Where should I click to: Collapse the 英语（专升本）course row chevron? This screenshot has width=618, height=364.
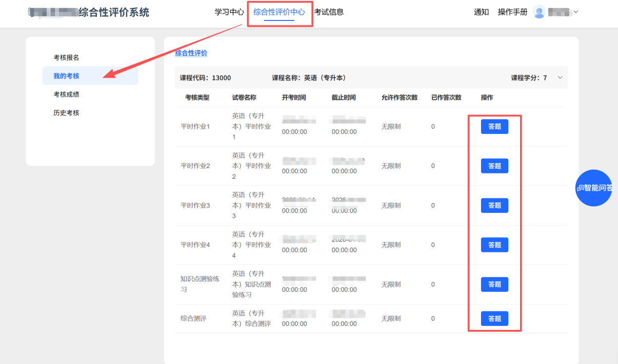(560, 78)
